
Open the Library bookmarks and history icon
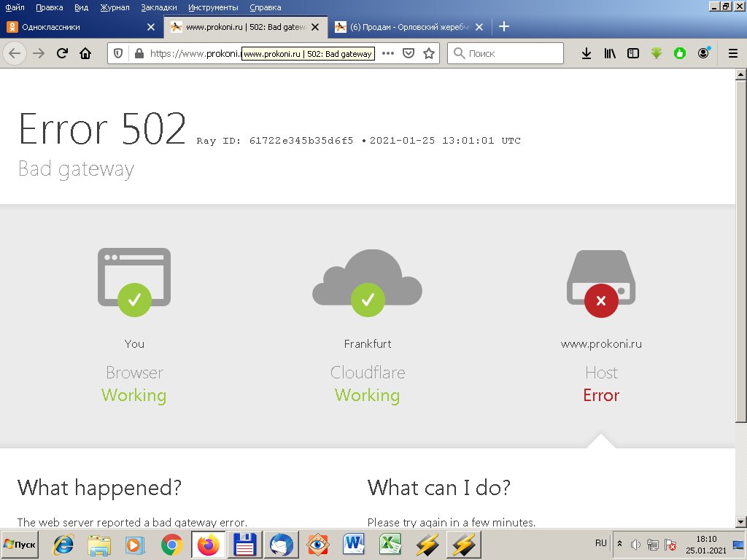click(x=610, y=53)
